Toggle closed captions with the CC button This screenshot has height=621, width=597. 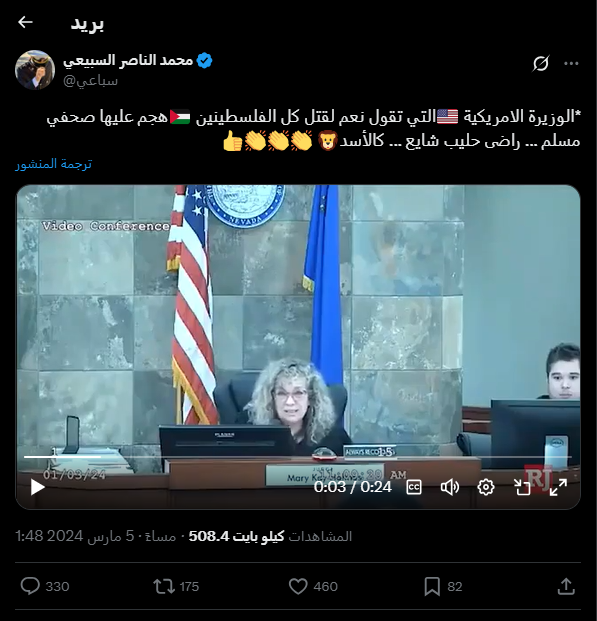pos(414,487)
